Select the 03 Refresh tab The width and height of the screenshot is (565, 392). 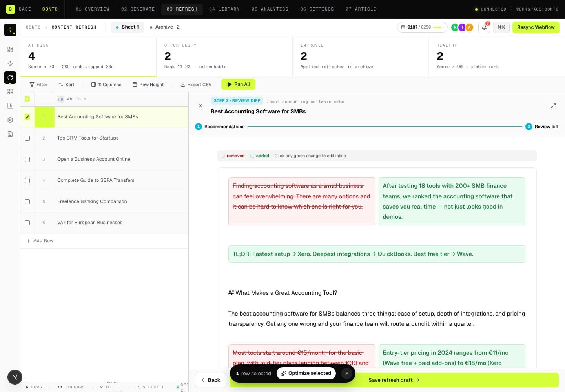182,9
